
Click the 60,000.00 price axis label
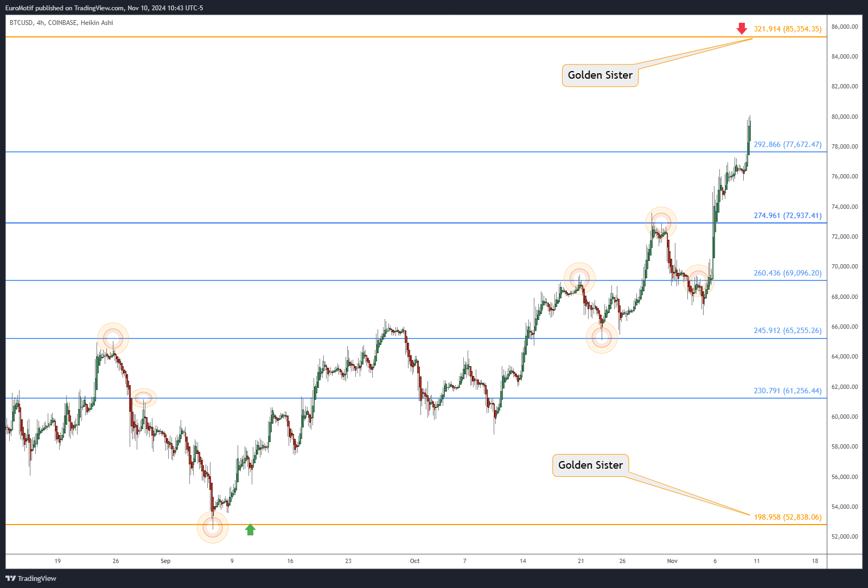coord(845,417)
